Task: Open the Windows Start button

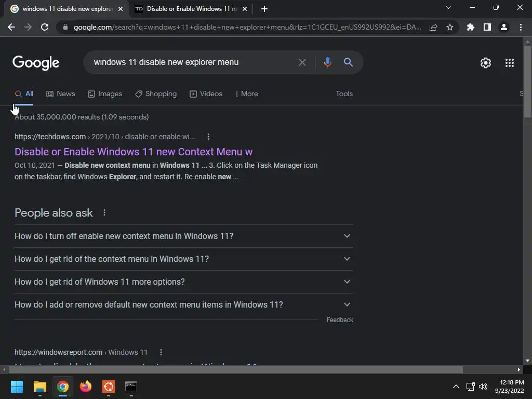Action: click(x=17, y=387)
